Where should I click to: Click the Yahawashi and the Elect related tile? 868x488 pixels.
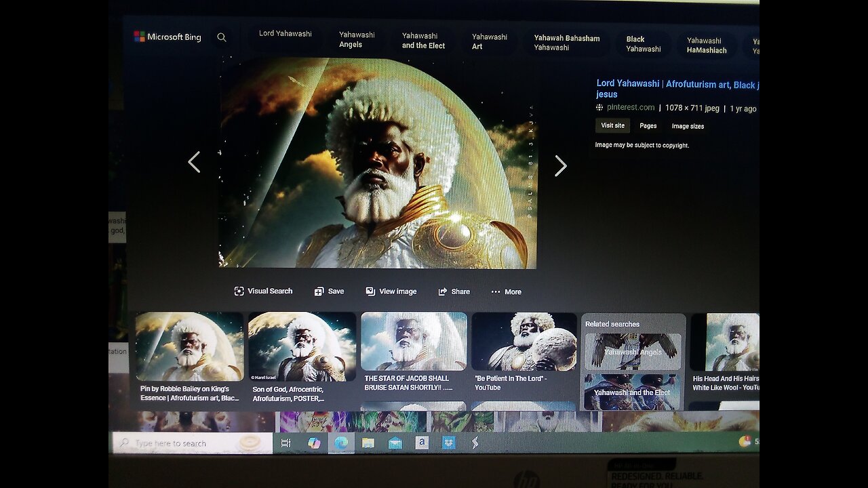click(633, 392)
